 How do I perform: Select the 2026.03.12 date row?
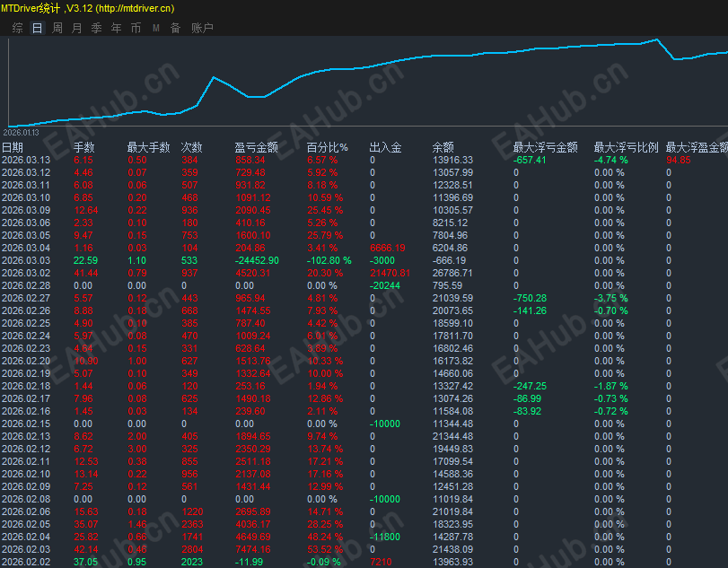click(x=26, y=172)
